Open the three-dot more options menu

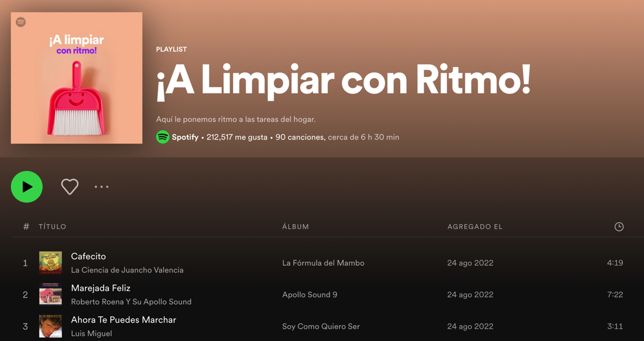101,187
